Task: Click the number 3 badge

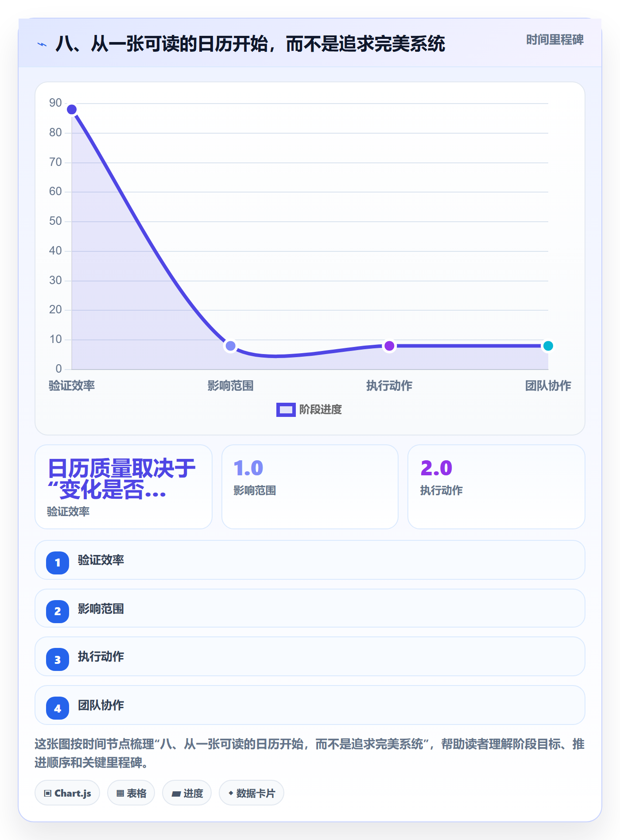Action: [x=58, y=659]
